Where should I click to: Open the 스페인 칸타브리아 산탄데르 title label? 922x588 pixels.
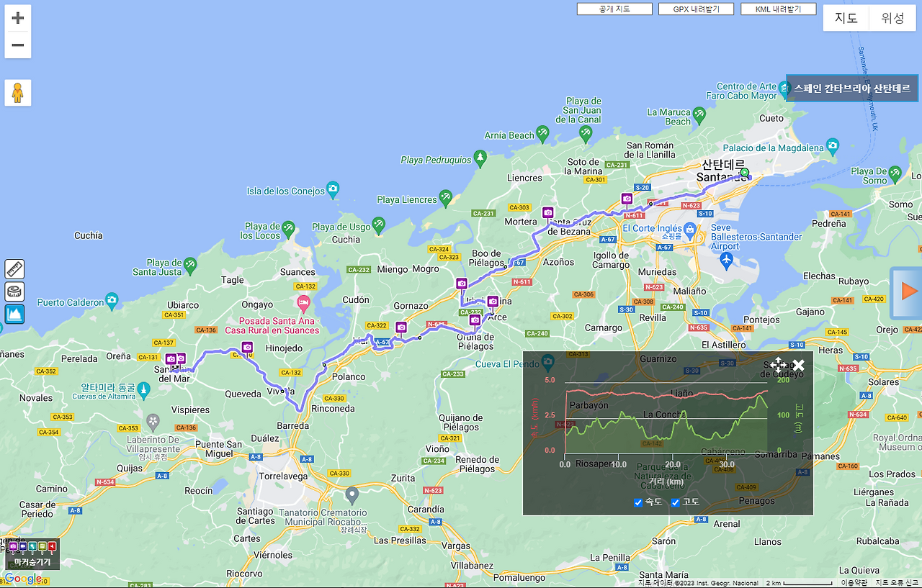(x=852, y=88)
